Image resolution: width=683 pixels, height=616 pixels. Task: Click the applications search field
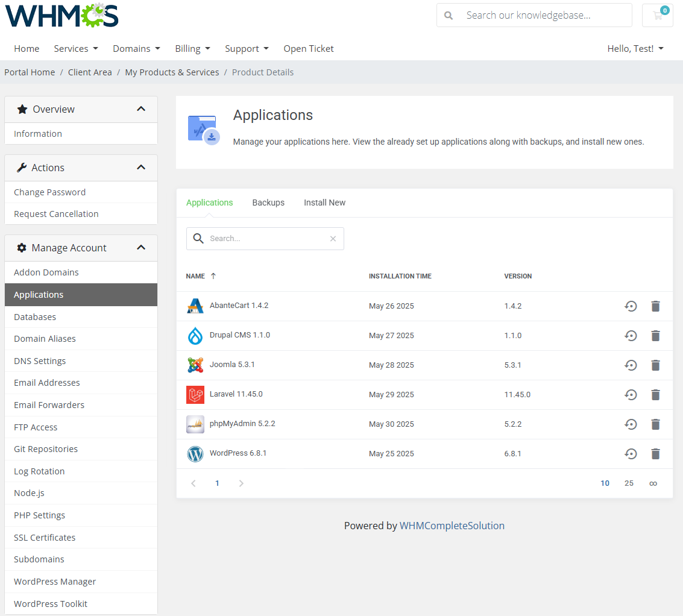265,239
